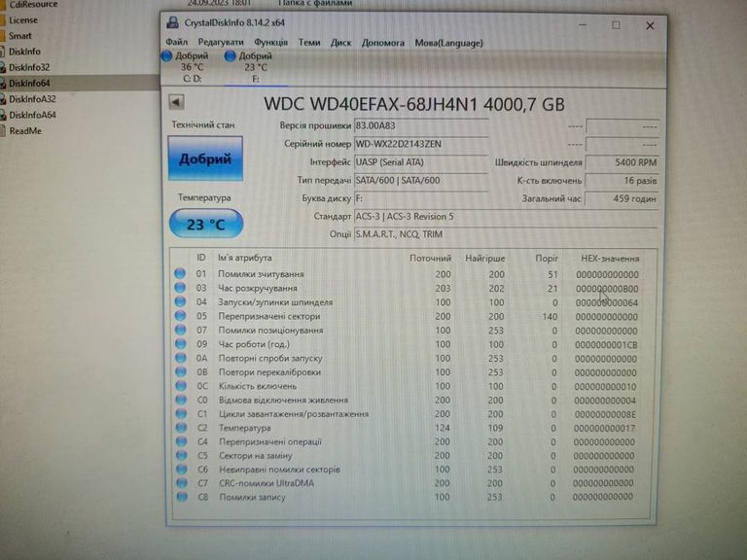This screenshot has width=747, height=560.
Task: Click status icon for Помилки позиціонування
Action: coord(180,330)
